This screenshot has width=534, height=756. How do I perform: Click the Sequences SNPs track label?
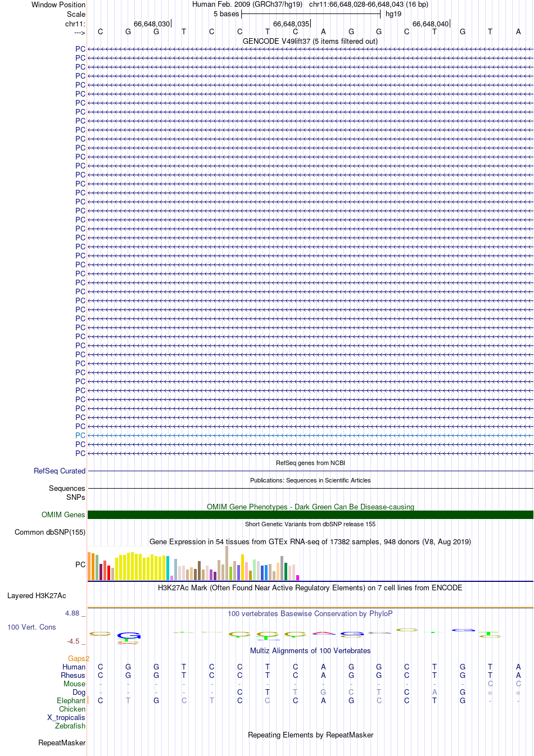tap(67, 493)
